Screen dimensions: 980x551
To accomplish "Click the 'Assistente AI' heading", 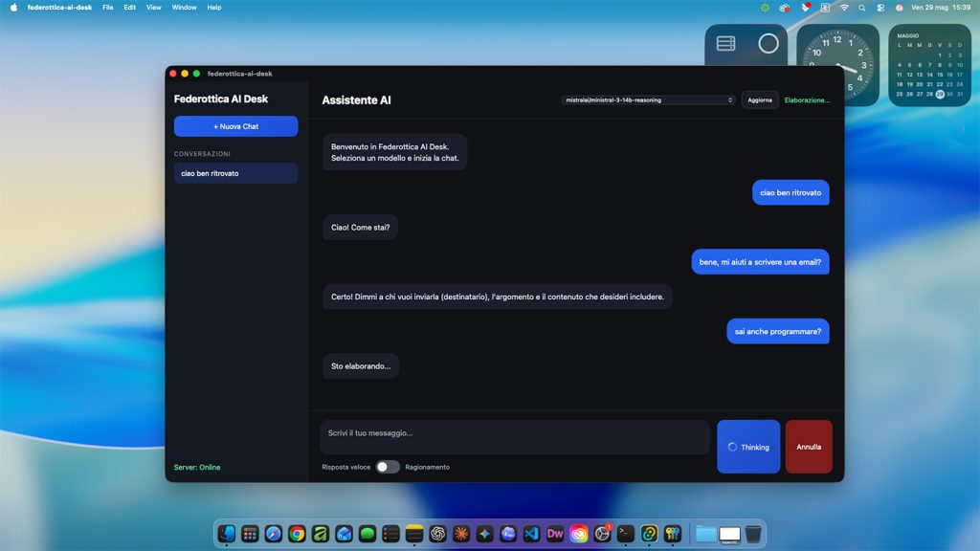I will [x=356, y=99].
